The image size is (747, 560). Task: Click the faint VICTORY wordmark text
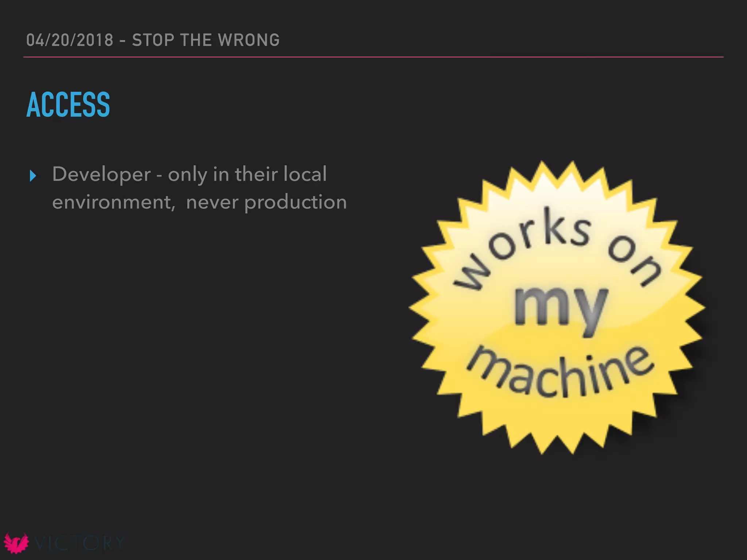[80, 543]
